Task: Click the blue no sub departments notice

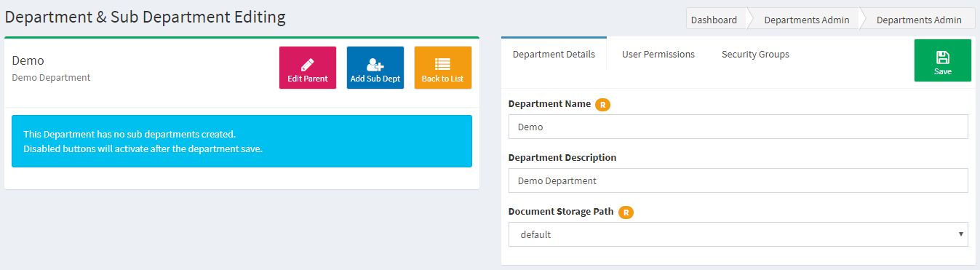Action: (x=242, y=141)
